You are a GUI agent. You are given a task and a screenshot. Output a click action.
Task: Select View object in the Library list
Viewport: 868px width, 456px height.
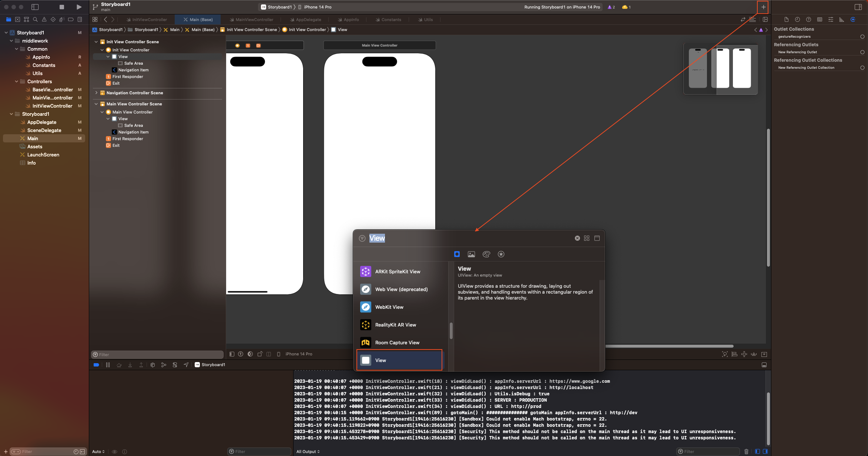click(399, 360)
